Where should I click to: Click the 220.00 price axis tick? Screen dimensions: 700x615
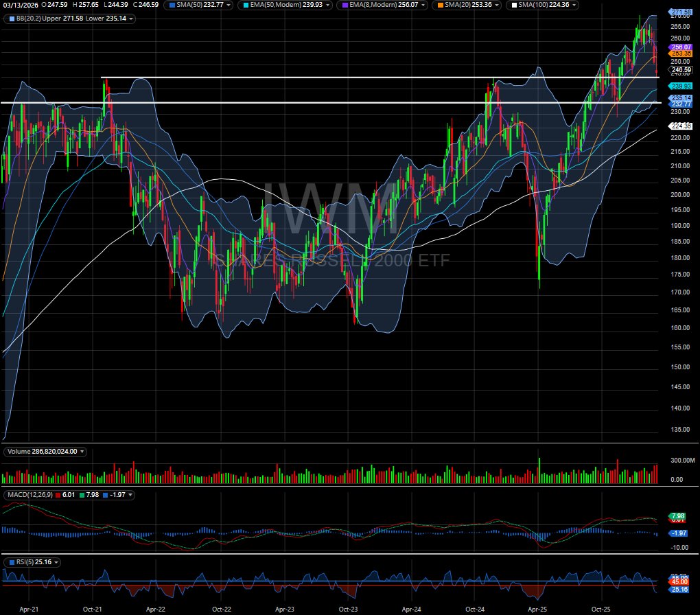click(x=680, y=137)
